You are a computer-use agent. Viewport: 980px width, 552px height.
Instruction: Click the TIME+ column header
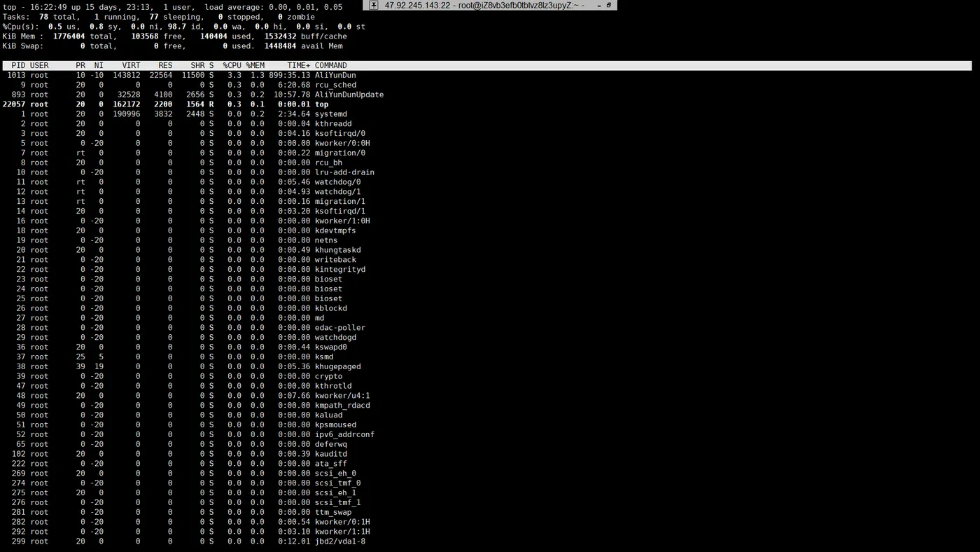[299, 65]
